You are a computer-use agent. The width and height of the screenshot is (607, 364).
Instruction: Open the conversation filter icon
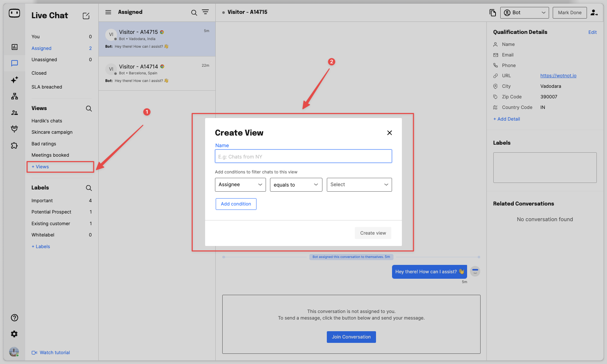(x=205, y=12)
